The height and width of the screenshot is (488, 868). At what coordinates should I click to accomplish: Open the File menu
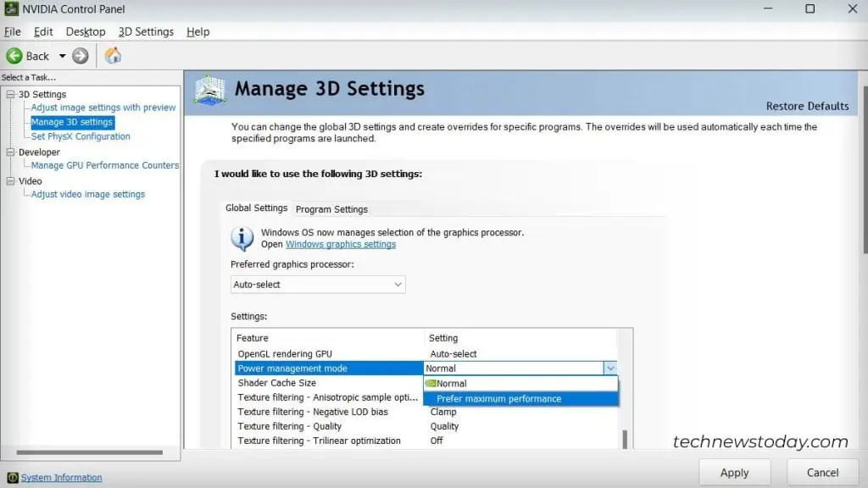(x=12, y=31)
